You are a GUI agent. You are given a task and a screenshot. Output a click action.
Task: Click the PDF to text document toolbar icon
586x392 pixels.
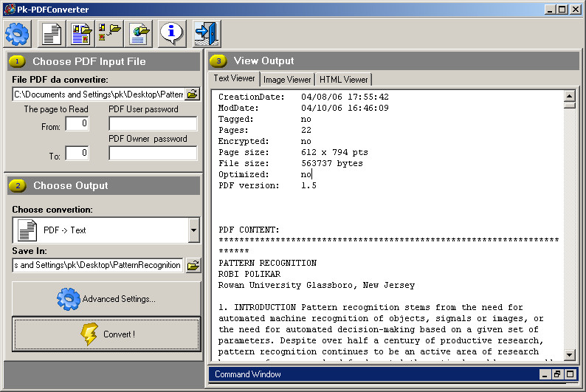(52, 34)
